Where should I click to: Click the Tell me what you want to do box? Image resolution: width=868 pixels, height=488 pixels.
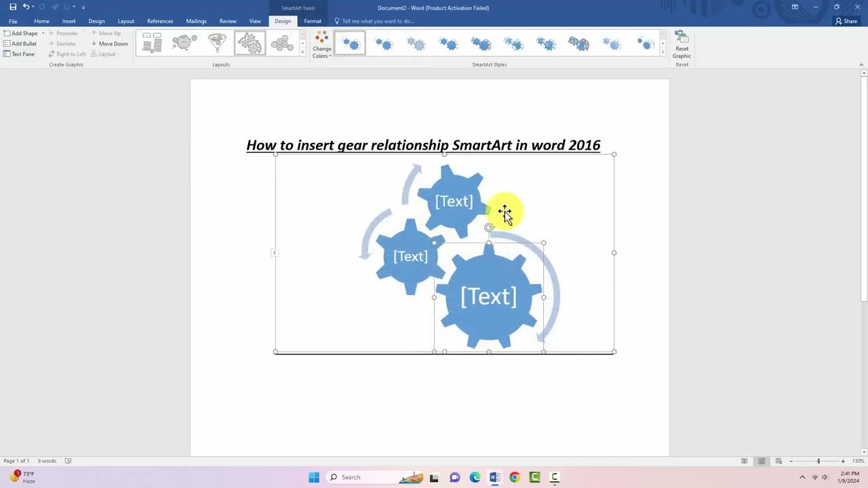tap(378, 21)
